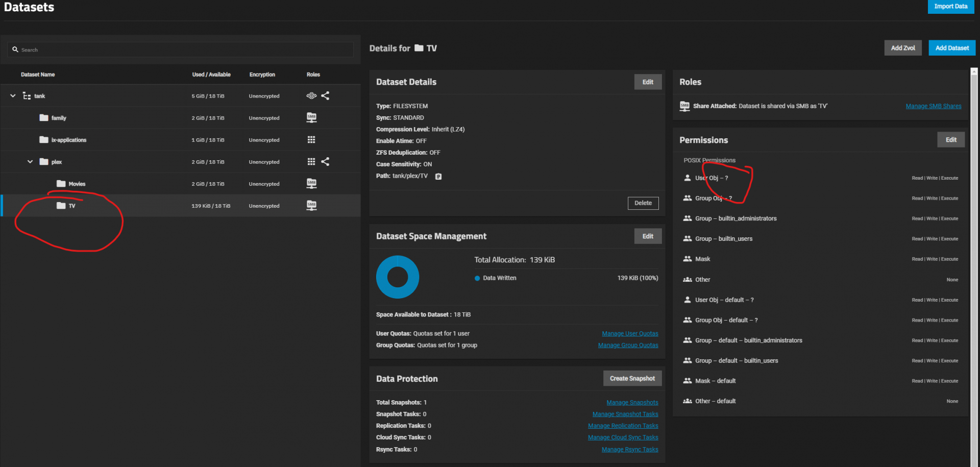Open Manage Rsync Tasks link
This screenshot has width=980, height=467.
coord(630,450)
